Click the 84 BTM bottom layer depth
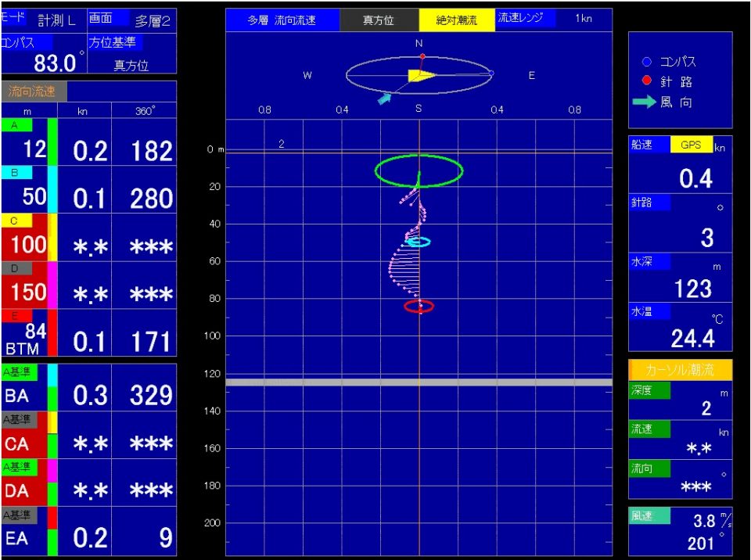Screen dimensions: 751x560 point(25,339)
